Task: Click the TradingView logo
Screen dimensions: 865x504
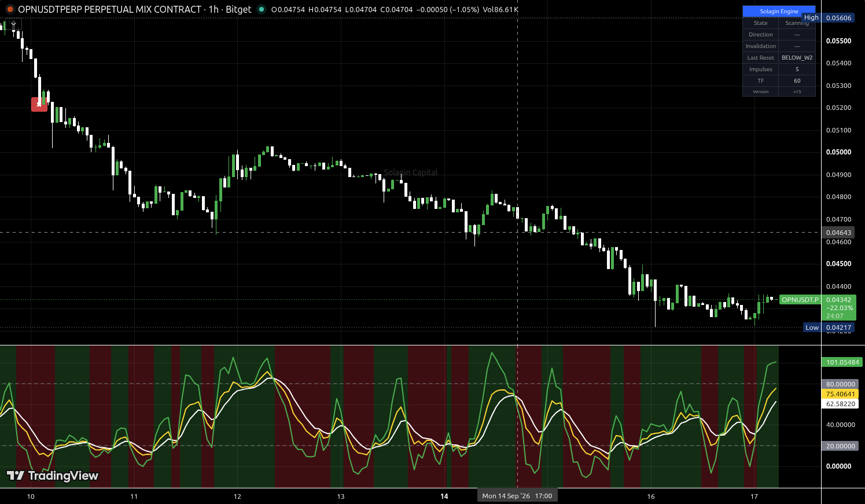Action: [x=53, y=476]
